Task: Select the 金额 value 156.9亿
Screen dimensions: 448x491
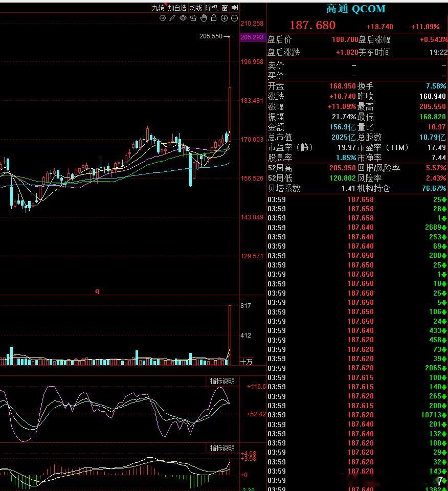Action: [x=343, y=127]
